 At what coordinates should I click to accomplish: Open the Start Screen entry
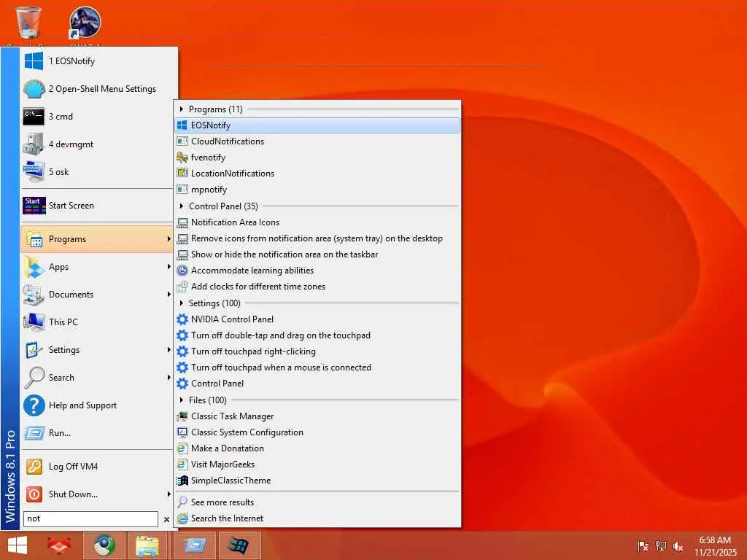point(97,205)
